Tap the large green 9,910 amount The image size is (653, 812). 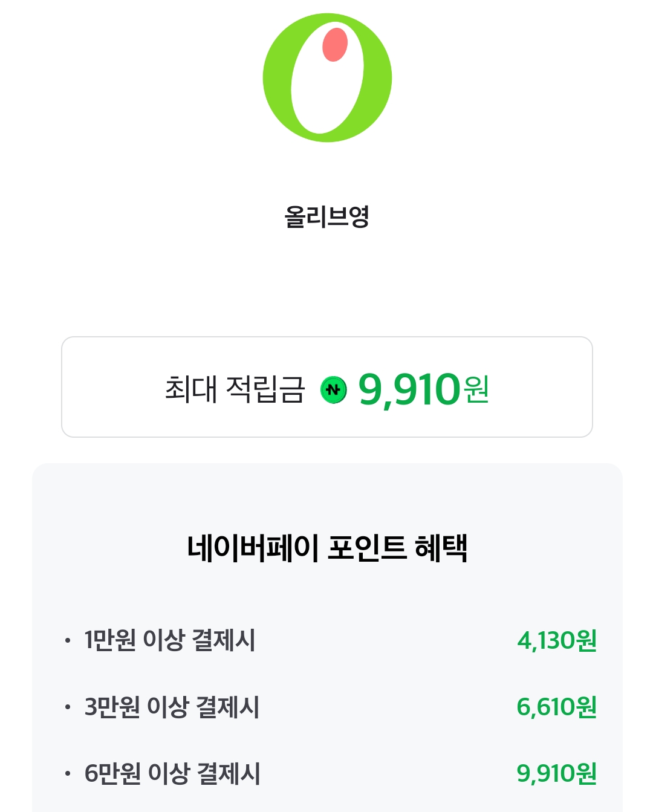[409, 389]
